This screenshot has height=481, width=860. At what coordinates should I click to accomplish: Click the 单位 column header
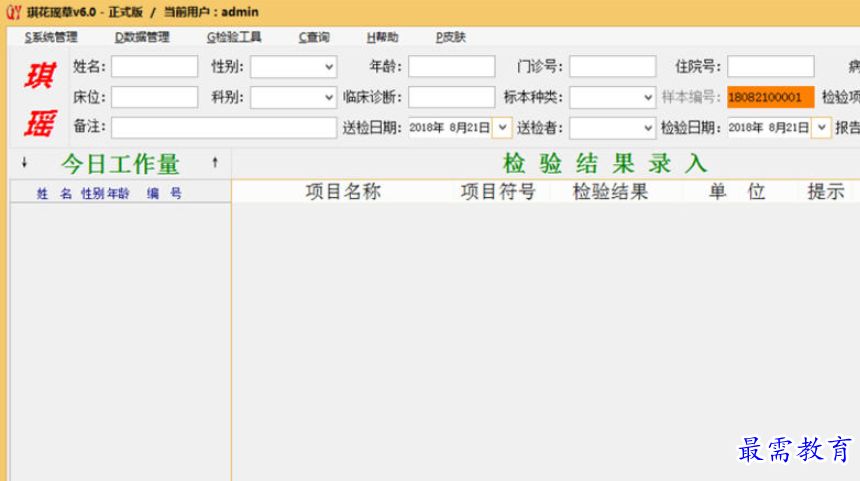[x=737, y=192]
